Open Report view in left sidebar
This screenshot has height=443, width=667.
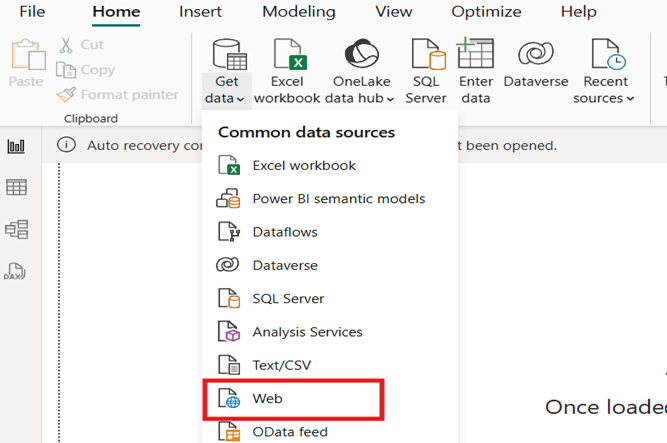coord(16,146)
